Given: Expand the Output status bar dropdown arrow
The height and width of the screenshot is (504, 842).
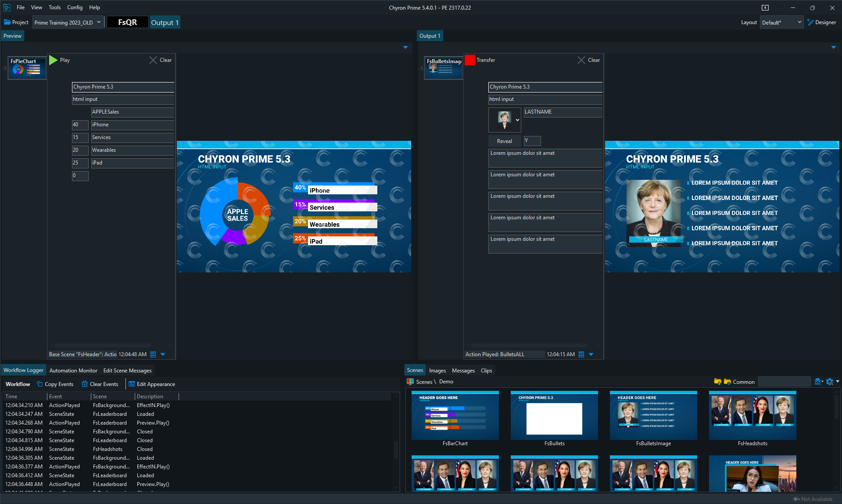Looking at the screenshot, I should point(591,354).
